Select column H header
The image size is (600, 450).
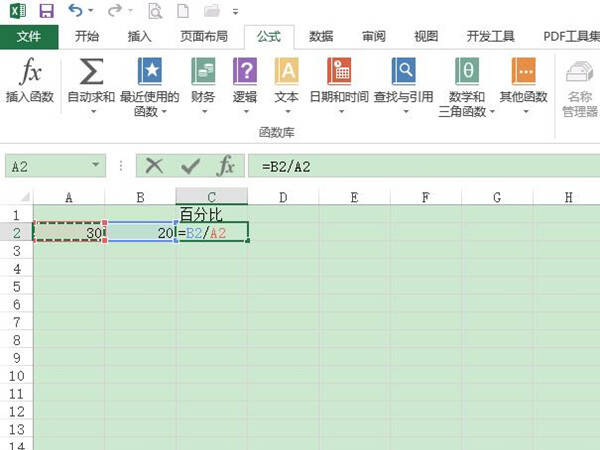[x=567, y=197]
